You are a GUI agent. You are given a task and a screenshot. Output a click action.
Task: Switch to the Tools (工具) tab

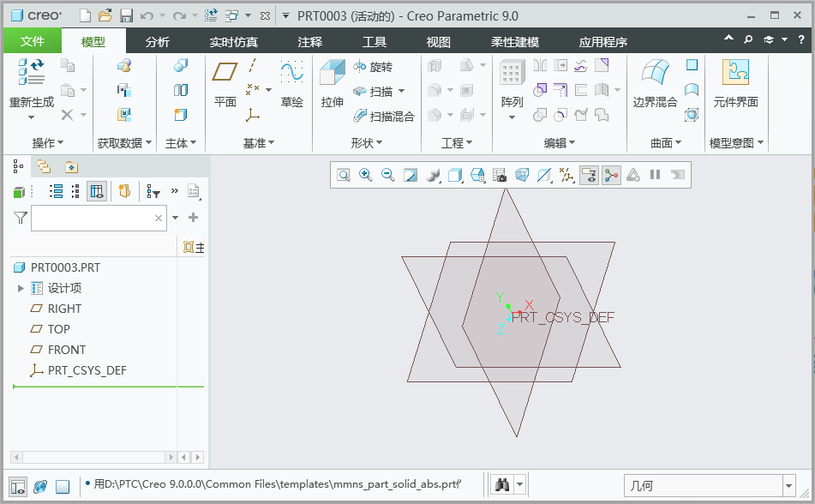[x=375, y=42]
